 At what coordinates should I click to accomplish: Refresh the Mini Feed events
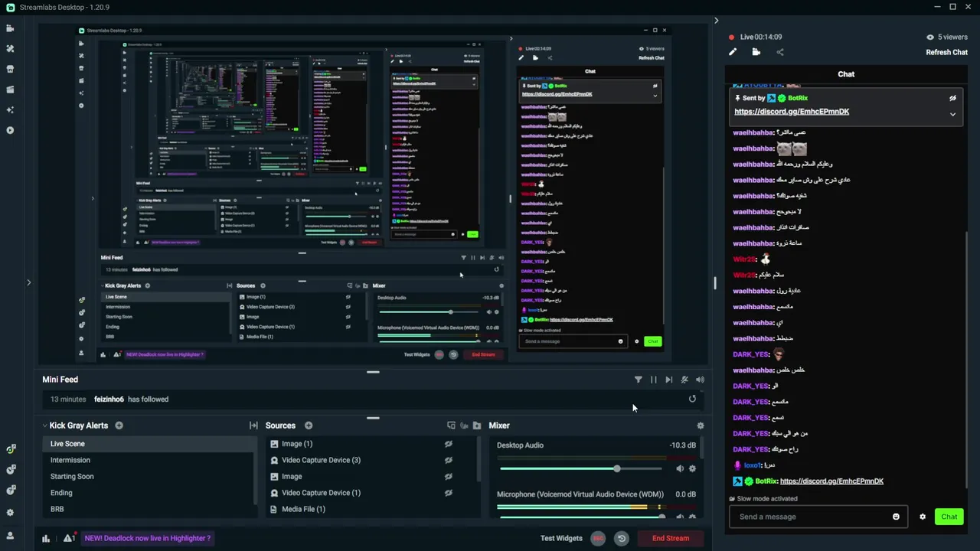pyautogui.click(x=692, y=399)
